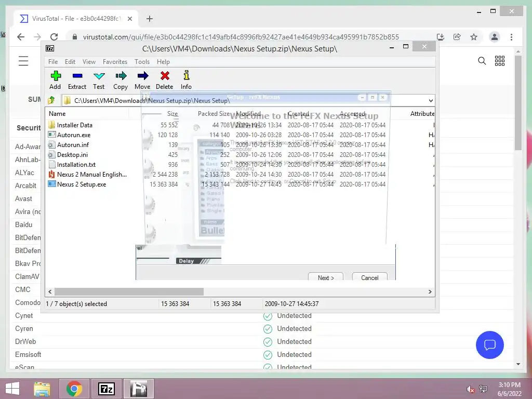
Task: Click the 7-Zip horizontal scrollbar thumb
Action: [x=129, y=291]
